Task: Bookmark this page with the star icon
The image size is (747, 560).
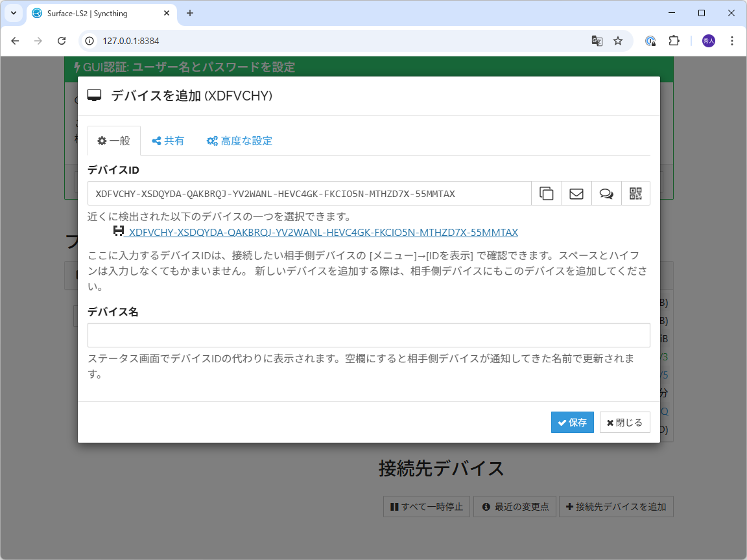Action: point(617,40)
